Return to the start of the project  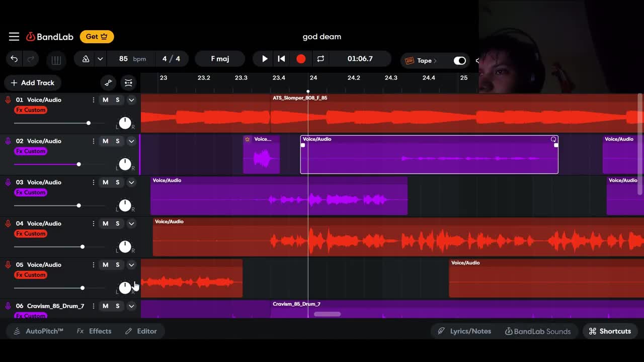tap(282, 59)
